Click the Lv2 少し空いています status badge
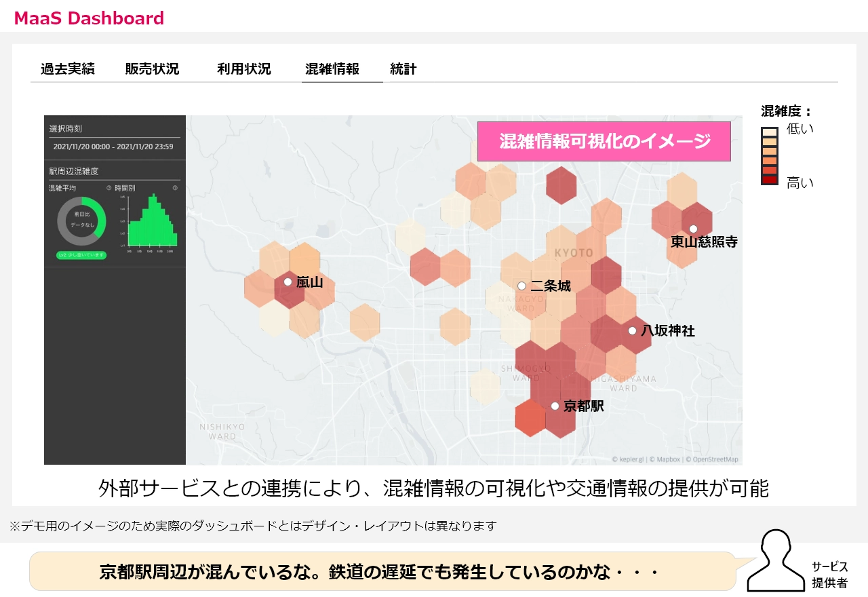The image size is (868, 597). coord(81,255)
